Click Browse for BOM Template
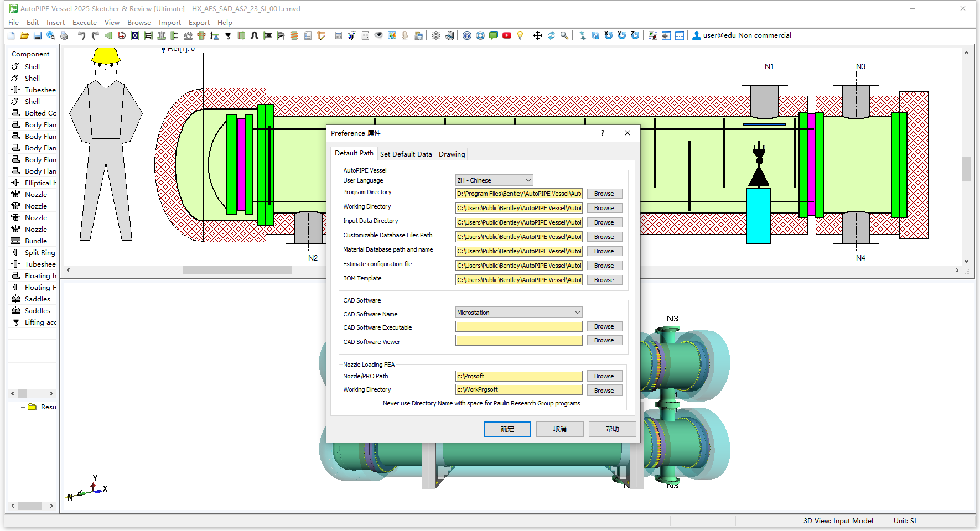Image resolution: width=980 pixels, height=531 pixels. (x=604, y=280)
